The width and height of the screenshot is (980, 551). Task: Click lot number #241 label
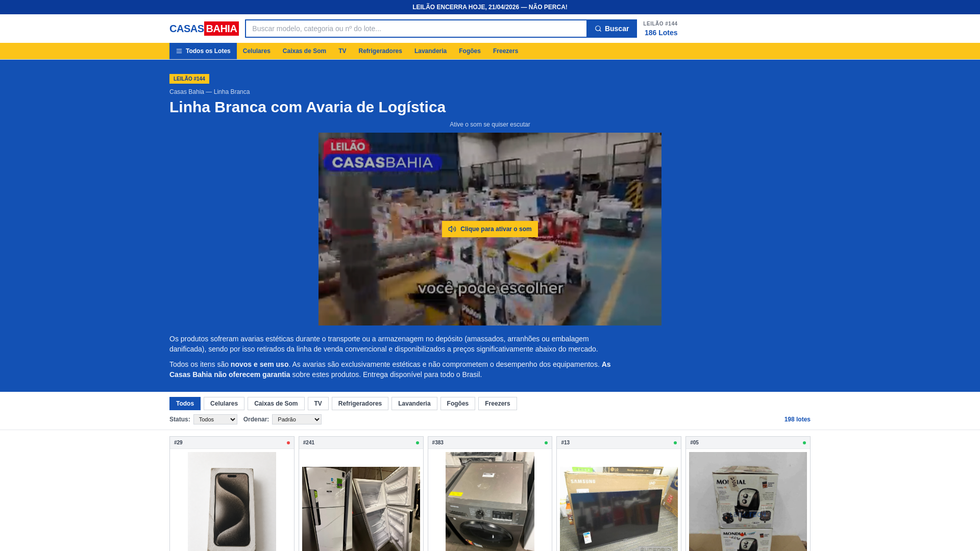309,443
